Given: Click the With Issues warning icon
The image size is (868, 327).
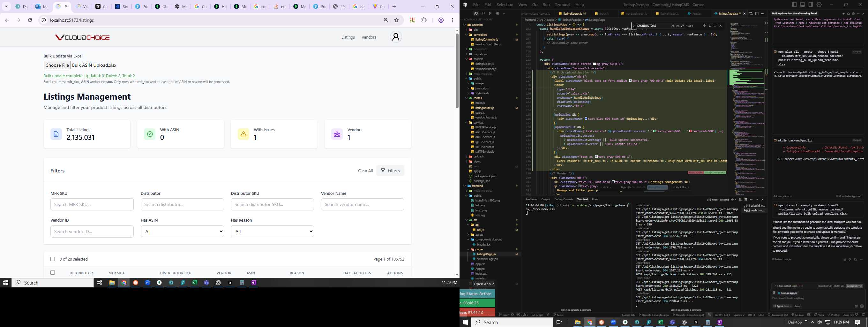Looking at the screenshot, I should (243, 134).
